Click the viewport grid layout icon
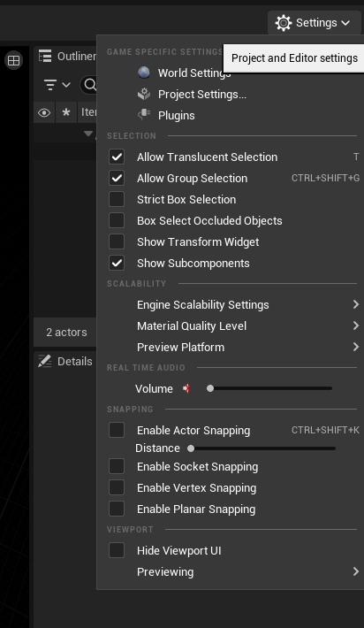This screenshot has width=364, height=628. click(x=13, y=60)
